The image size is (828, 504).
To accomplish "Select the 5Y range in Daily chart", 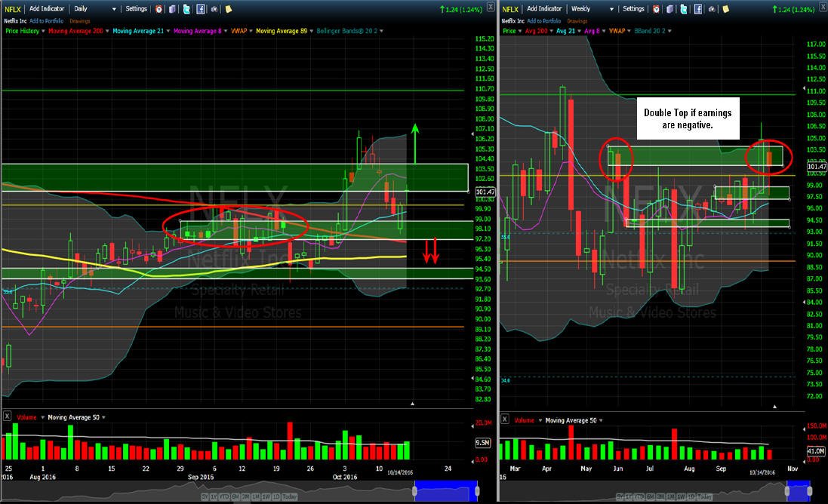I will tap(205, 497).
